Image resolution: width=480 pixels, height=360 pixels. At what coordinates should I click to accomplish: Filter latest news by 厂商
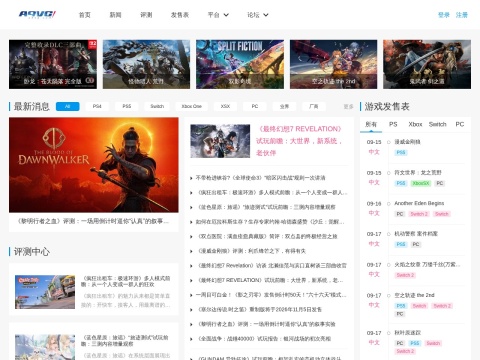pos(314,106)
